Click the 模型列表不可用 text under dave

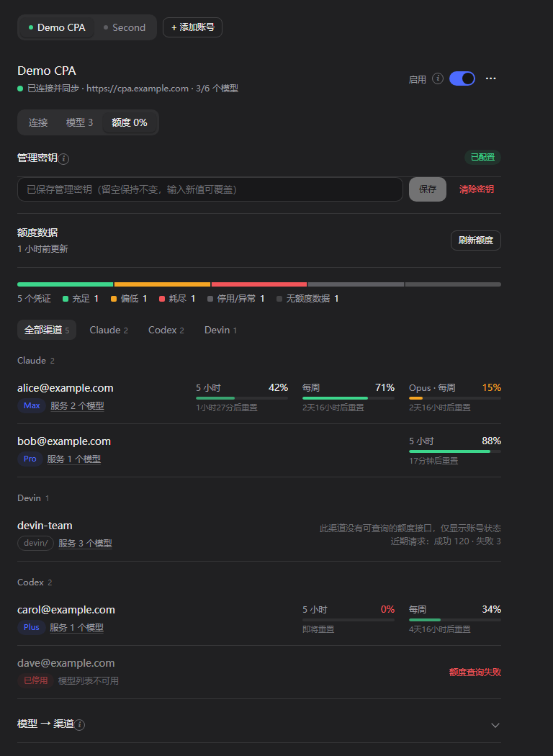89,681
